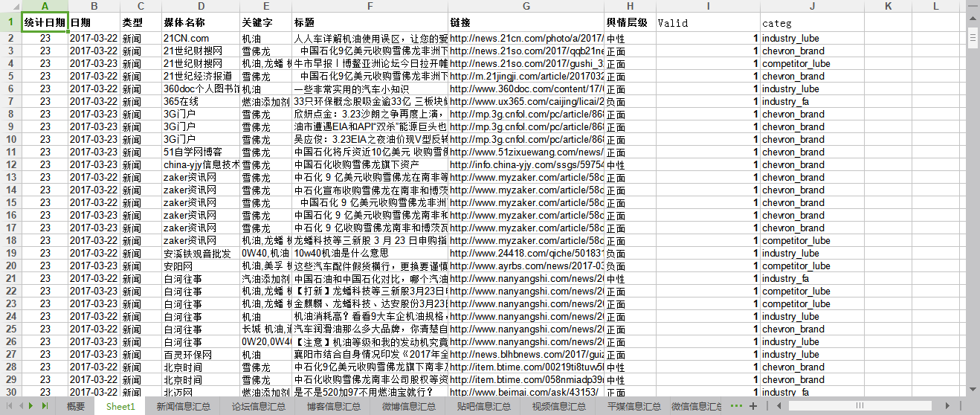Select column L header
This screenshot has height=415, width=980.
pos(936,6)
